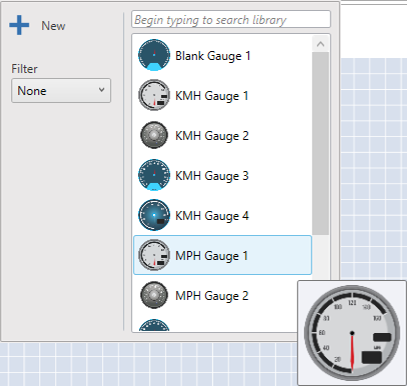The height and width of the screenshot is (386, 407).
Task: Click the Blank Gauge 1 icon
Action: click(x=154, y=55)
